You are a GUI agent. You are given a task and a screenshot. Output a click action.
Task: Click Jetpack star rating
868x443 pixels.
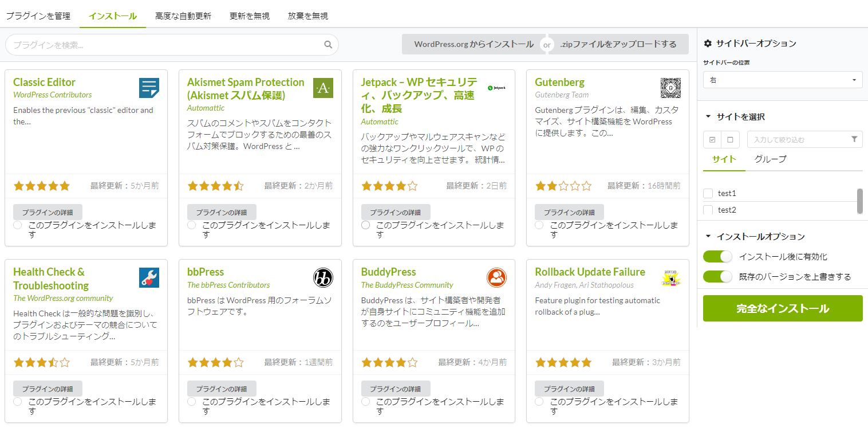pos(389,186)
